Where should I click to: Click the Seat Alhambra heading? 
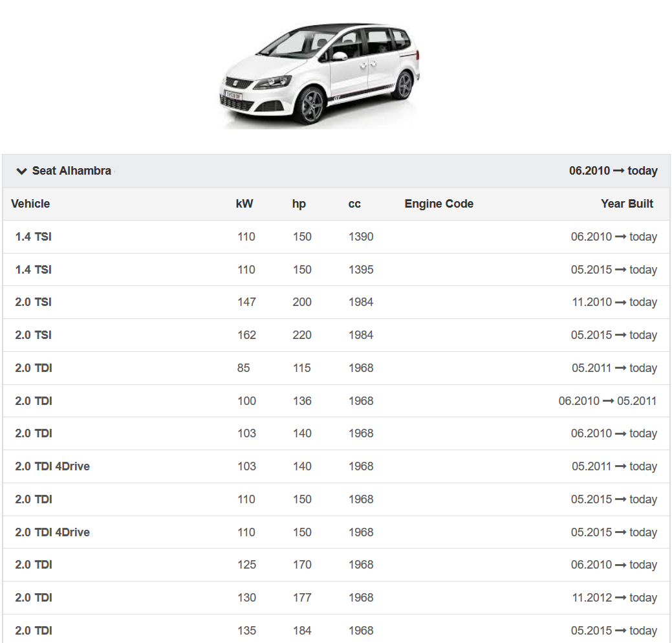pos(72,171)
